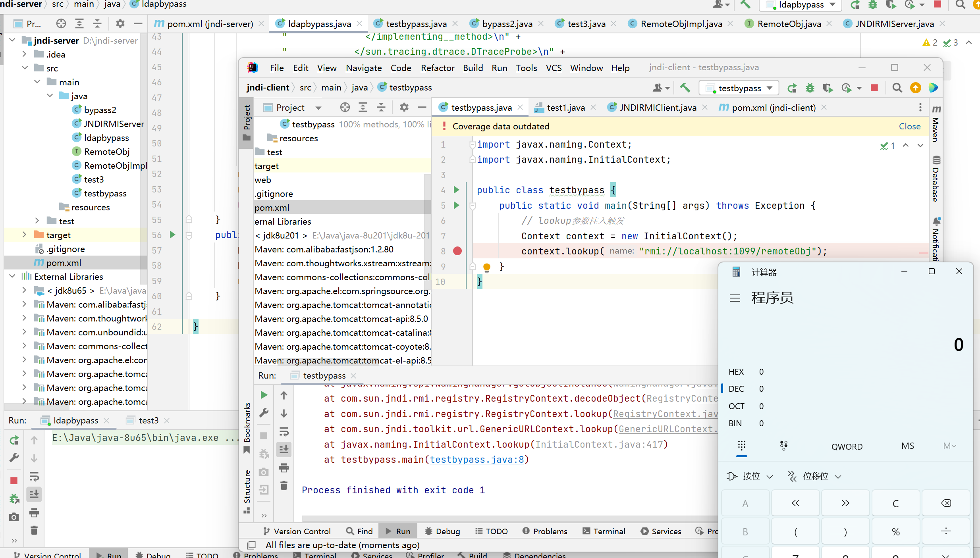Collapse the src folder in jndi-server tree
The width and height of the screenshot is (980, 558).
tap(25, 68)
